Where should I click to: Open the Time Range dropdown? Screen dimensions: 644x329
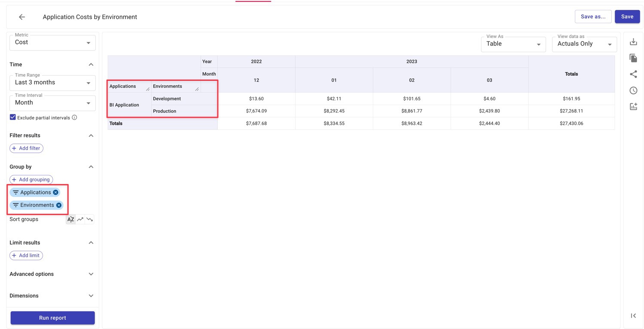(52, 83)
